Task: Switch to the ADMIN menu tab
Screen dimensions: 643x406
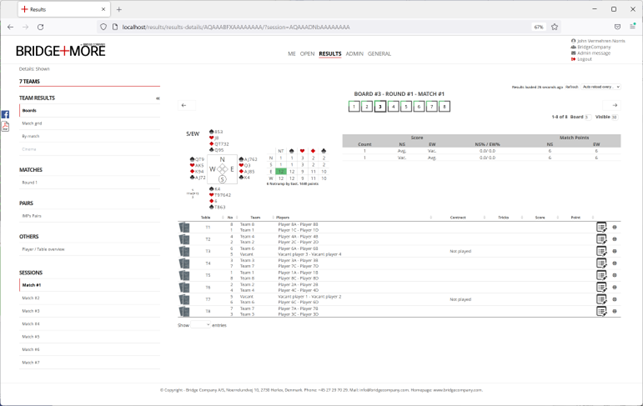Action: click(354, 54)
